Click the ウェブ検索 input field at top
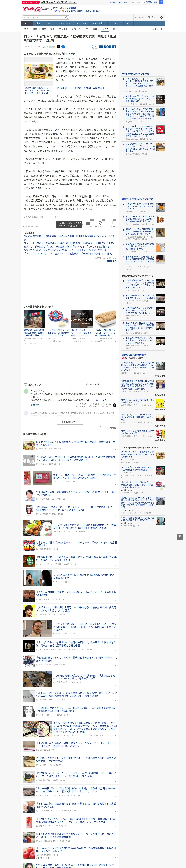 tap(137, 2)
